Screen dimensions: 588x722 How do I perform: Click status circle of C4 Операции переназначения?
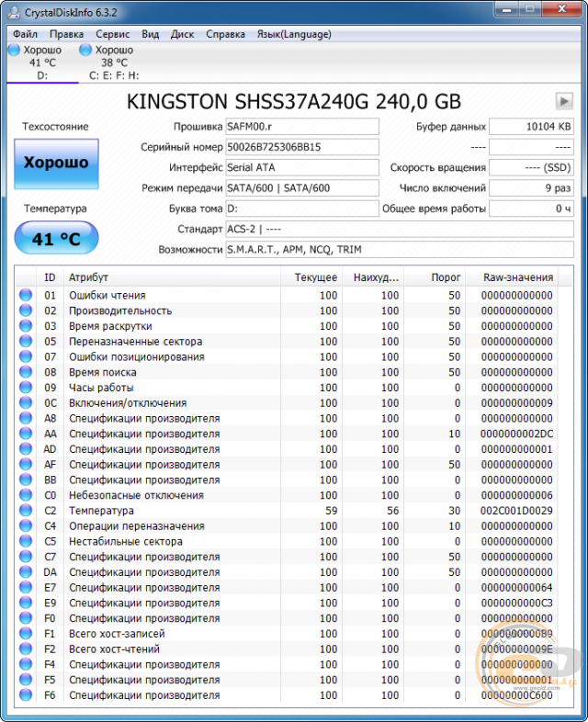26,525
